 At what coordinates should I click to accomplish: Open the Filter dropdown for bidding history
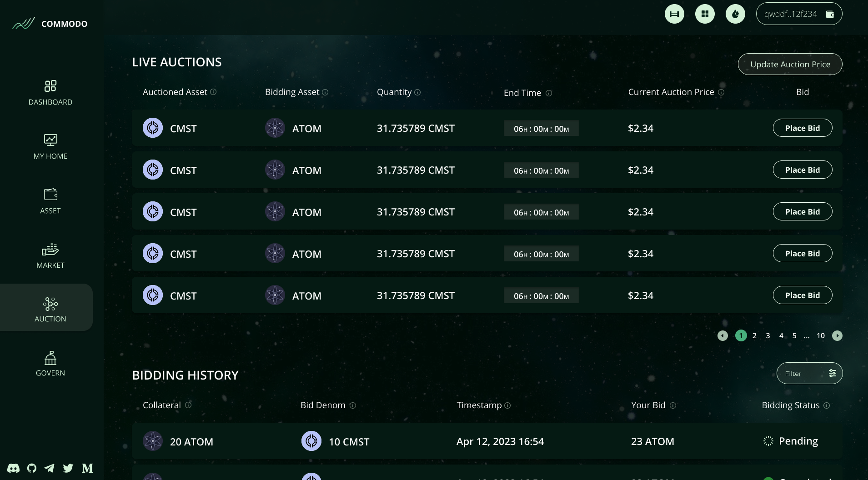(x=809, y=373)
